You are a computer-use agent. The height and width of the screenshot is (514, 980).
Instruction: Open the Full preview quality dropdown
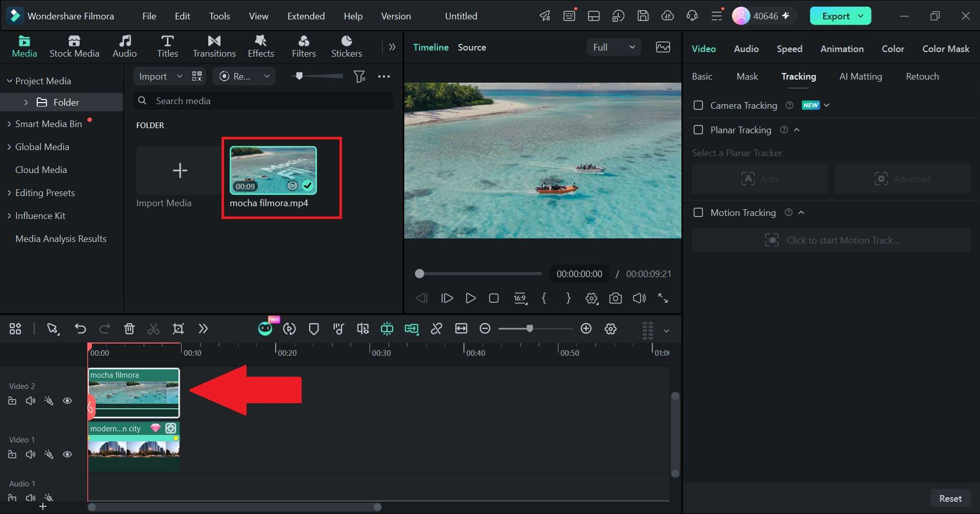pyautogui.click(x=614, y=47)
